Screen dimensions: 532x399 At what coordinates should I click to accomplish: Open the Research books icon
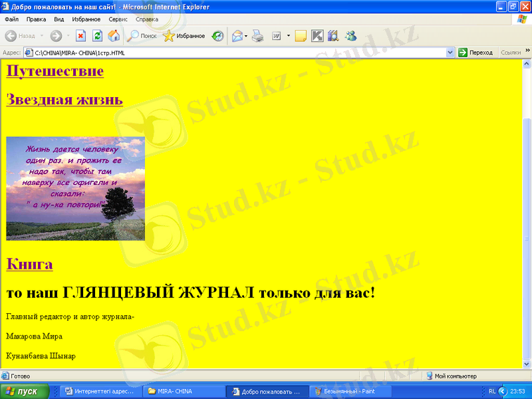[333, 36]
